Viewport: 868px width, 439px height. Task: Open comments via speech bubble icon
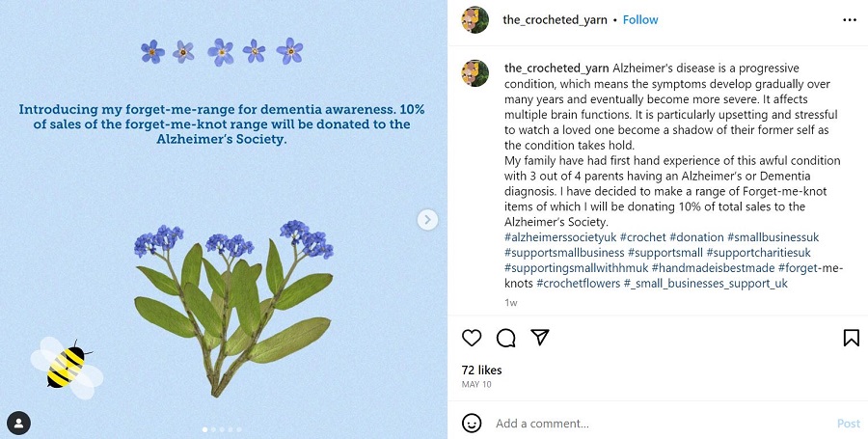(506, 337)
